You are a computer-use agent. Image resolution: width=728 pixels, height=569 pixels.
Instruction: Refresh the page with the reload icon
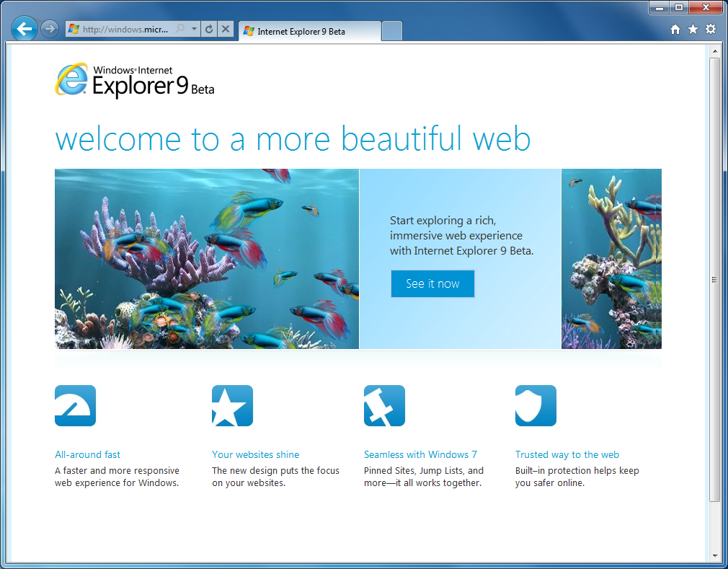(209, 29)
